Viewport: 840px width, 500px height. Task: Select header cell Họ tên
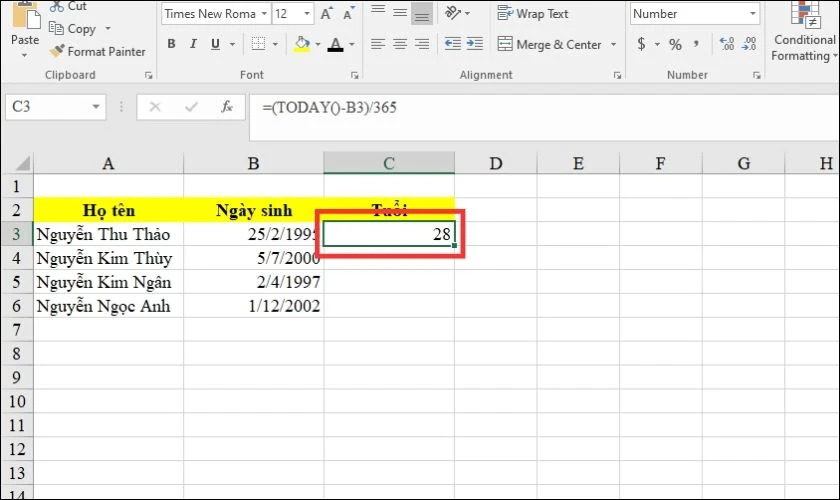(x=108, y=210)
